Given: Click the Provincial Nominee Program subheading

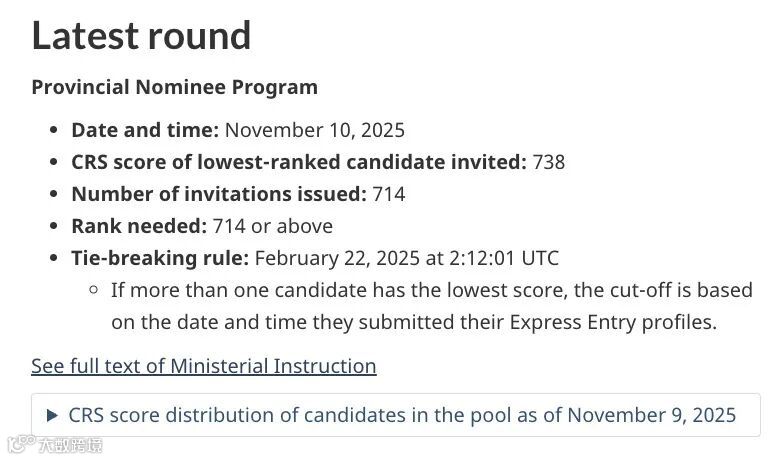Looking at the screenshot, I should pos(175,87).
